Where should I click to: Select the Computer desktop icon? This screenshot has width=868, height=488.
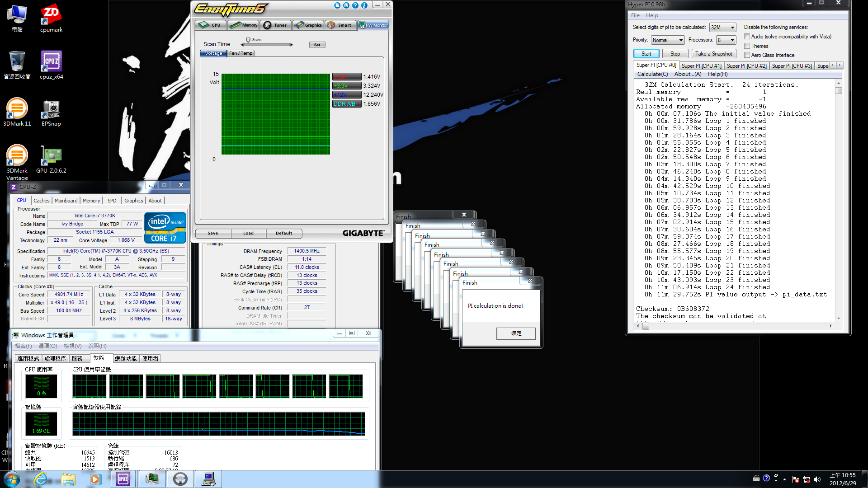coord(17,18)
